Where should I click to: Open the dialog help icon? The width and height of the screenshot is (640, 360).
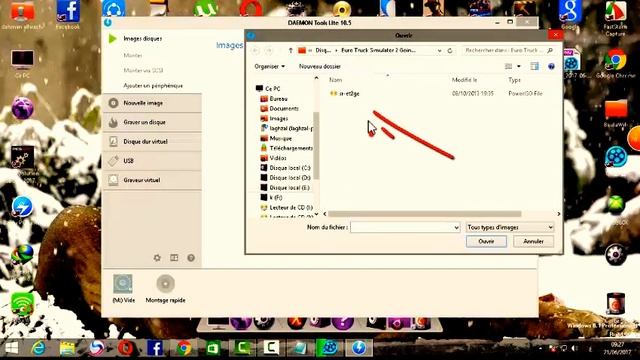pyautogui.click(x=551, y=66)
